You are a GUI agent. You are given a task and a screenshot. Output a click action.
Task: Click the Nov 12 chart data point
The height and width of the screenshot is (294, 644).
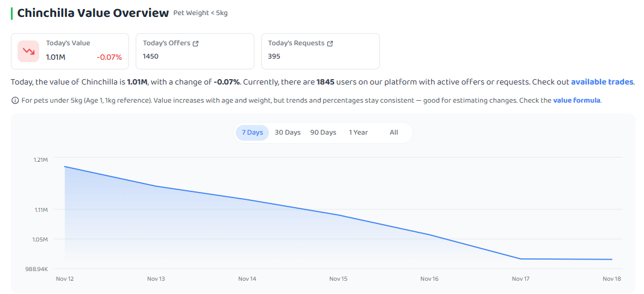[65, 167]
